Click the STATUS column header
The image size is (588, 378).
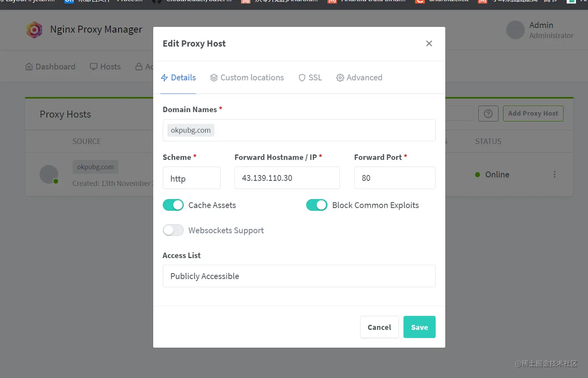[488, 141]
